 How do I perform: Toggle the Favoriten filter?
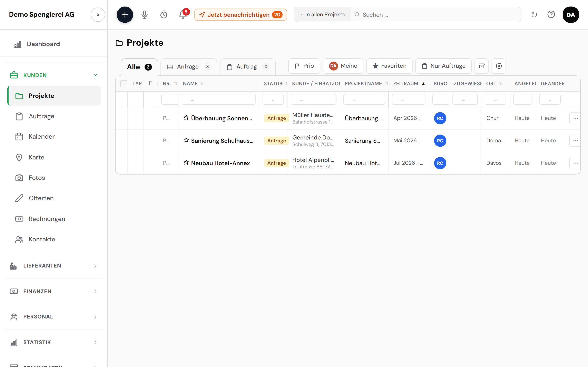coord(389,66)
